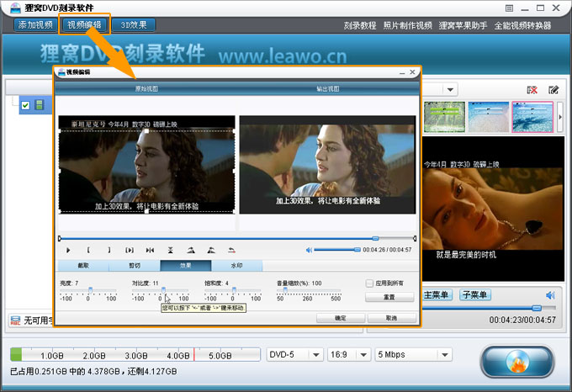This screenshot has height=392, width=572.
Task: Enable 应用到所有 checkbox
Action: (369, 283)
